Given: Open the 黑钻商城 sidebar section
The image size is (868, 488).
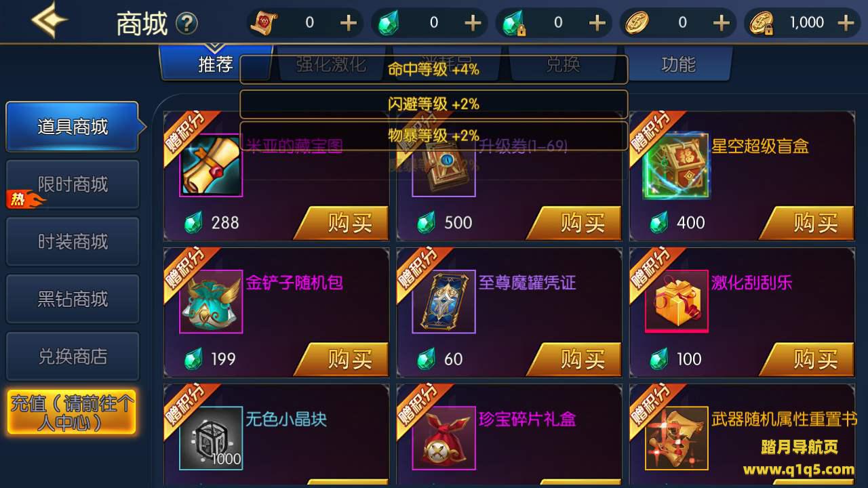Looking at the screenshot, I should coord(73,299).
